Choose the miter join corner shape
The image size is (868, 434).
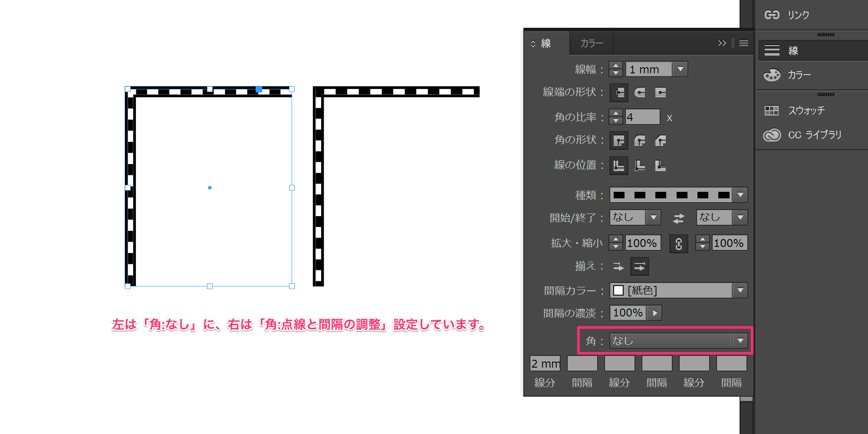[x=619, y=141]
